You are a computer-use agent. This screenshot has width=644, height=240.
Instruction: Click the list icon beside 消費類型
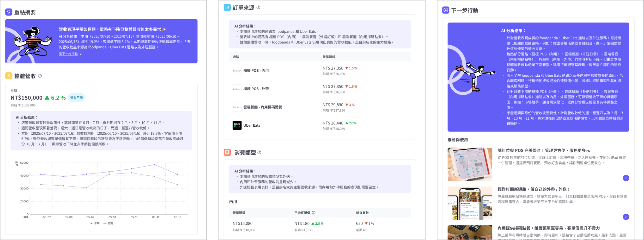pyautogui.click(x=227, y=152)
